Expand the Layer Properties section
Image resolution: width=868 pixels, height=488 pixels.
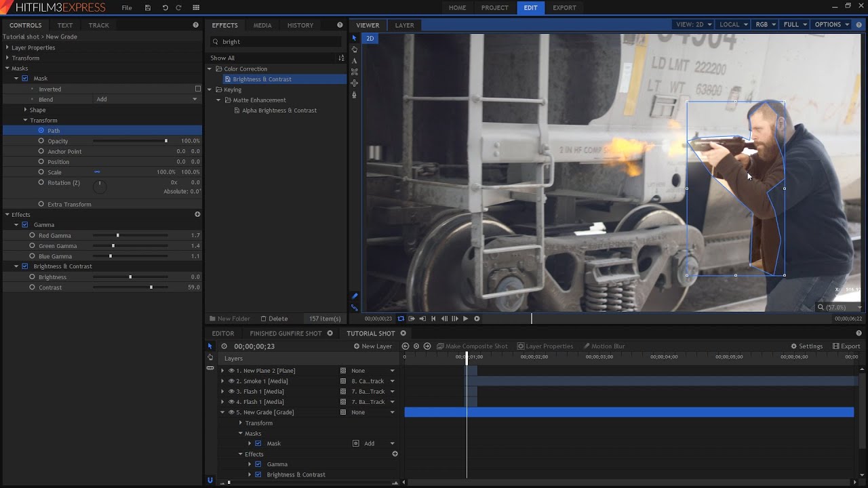7,47
